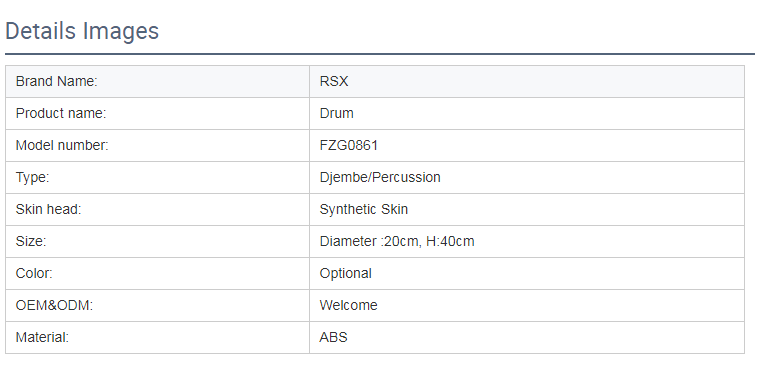Viewport: 770px width, 371px height.
Task: Click the Welcome value text
Action: [349, 305]
